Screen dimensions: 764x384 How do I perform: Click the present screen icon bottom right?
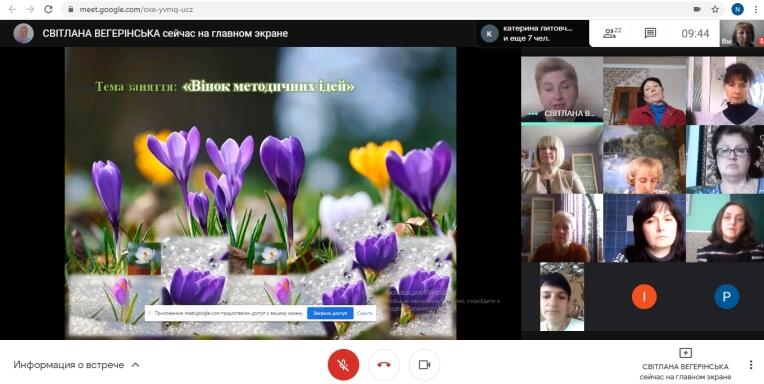(x=686, y=352)
